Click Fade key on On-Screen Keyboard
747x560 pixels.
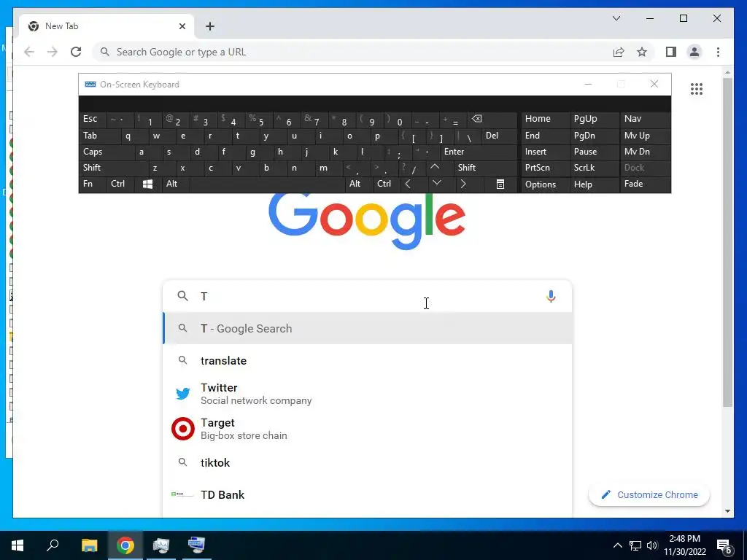coord(645,184)
